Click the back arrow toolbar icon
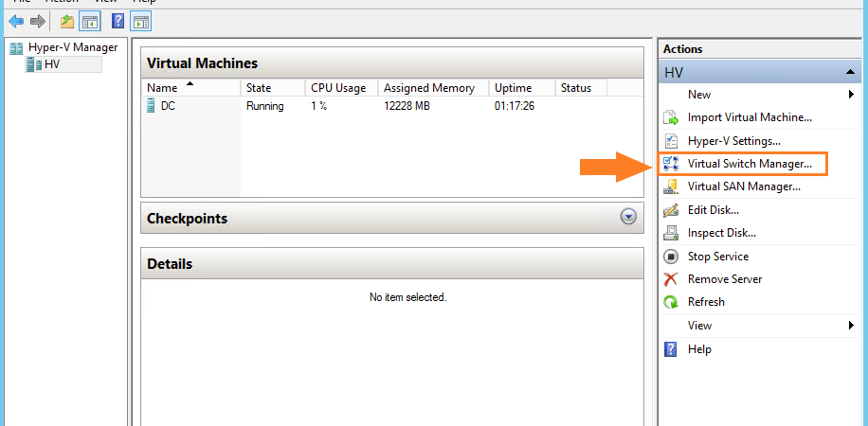868x426 pixels. [x=16, y=22]
